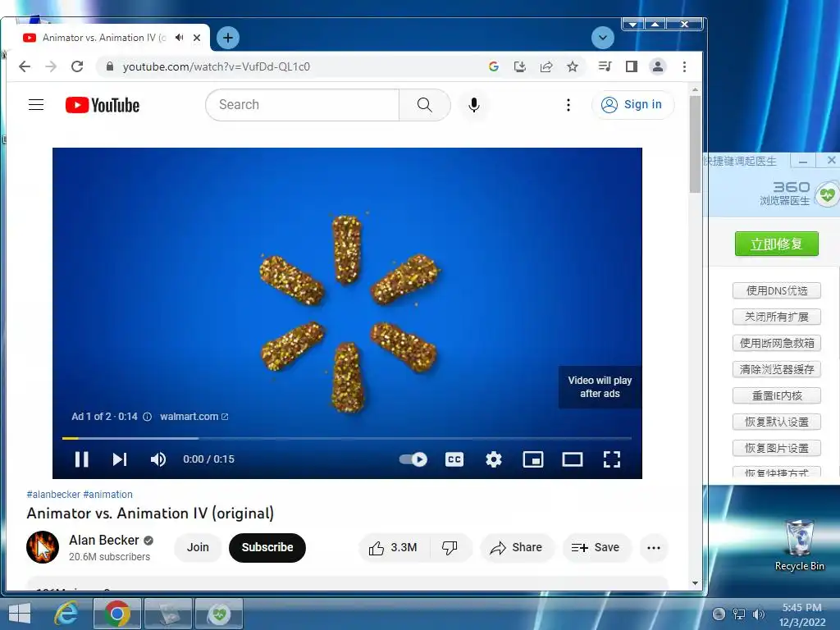
Task: Click the ad info circle icon
Action: point(148,417)
